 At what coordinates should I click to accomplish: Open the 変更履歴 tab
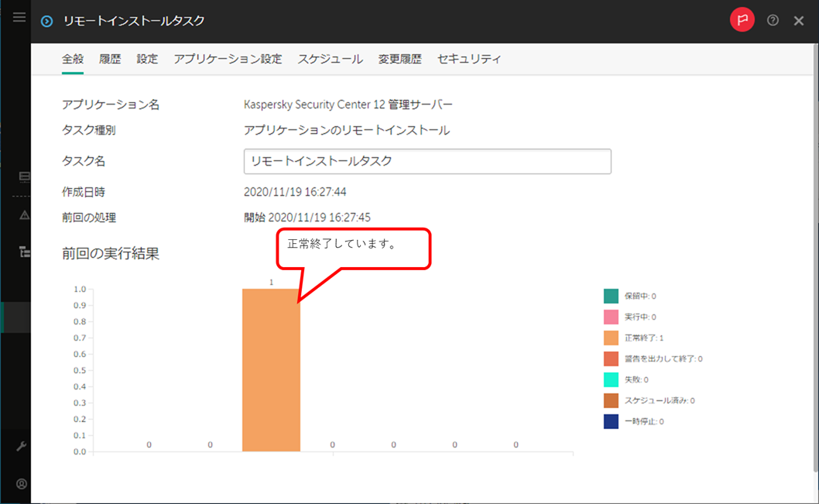pyautogui.click(x=399, y=58)
